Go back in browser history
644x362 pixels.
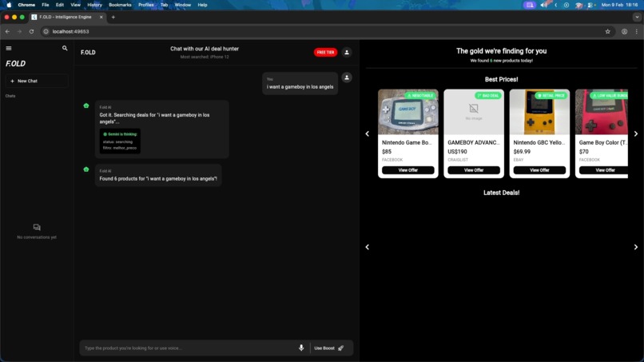coord(7,31)
